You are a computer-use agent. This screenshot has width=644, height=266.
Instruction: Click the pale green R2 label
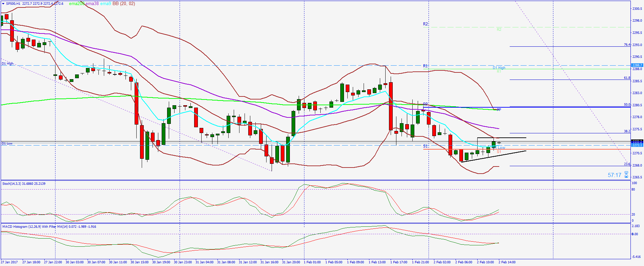tap(499, 29)
